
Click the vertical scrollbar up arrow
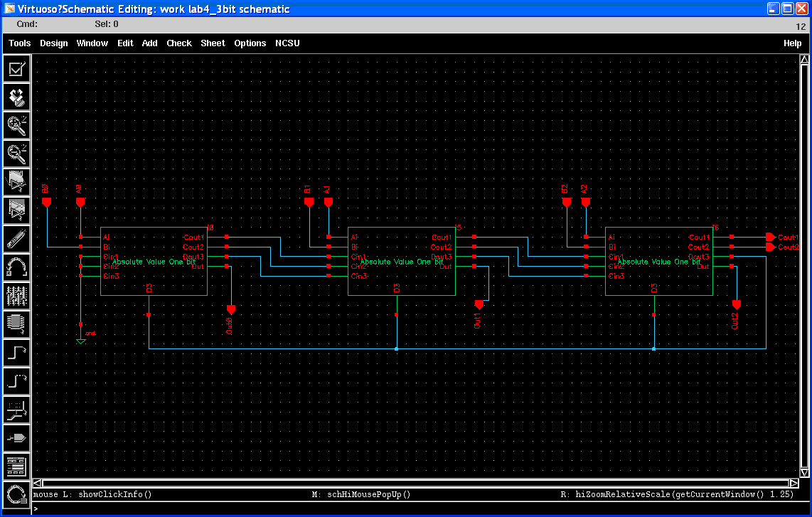(x=804, y=60)
